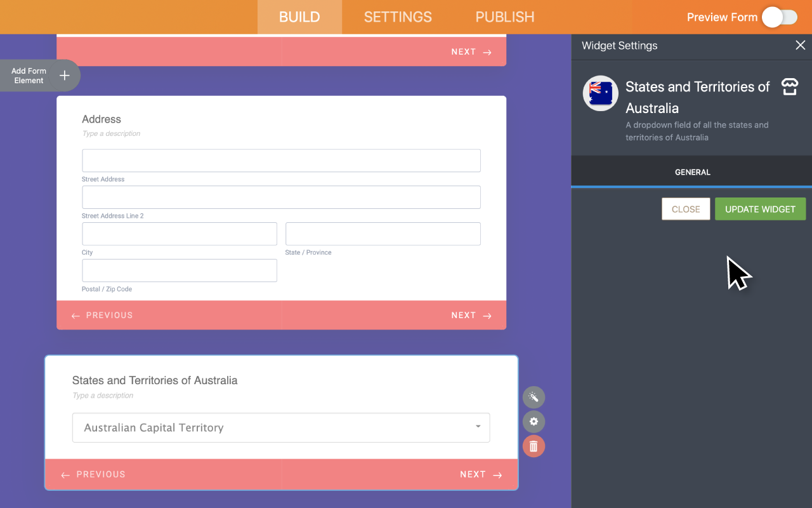
Task: Open the Australian Capital Territory dropdown
Action: (281, 427)
